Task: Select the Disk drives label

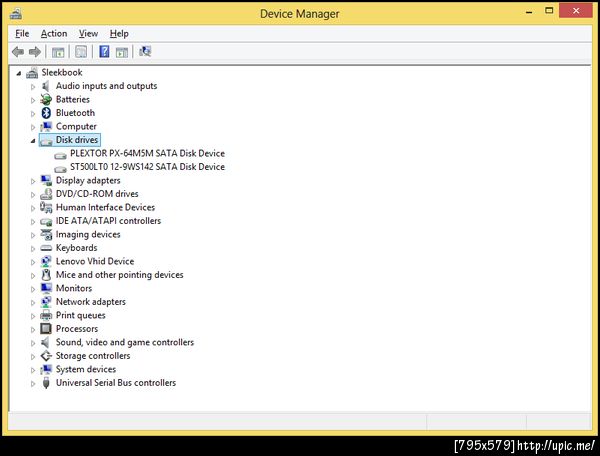Action: (77, 140)
